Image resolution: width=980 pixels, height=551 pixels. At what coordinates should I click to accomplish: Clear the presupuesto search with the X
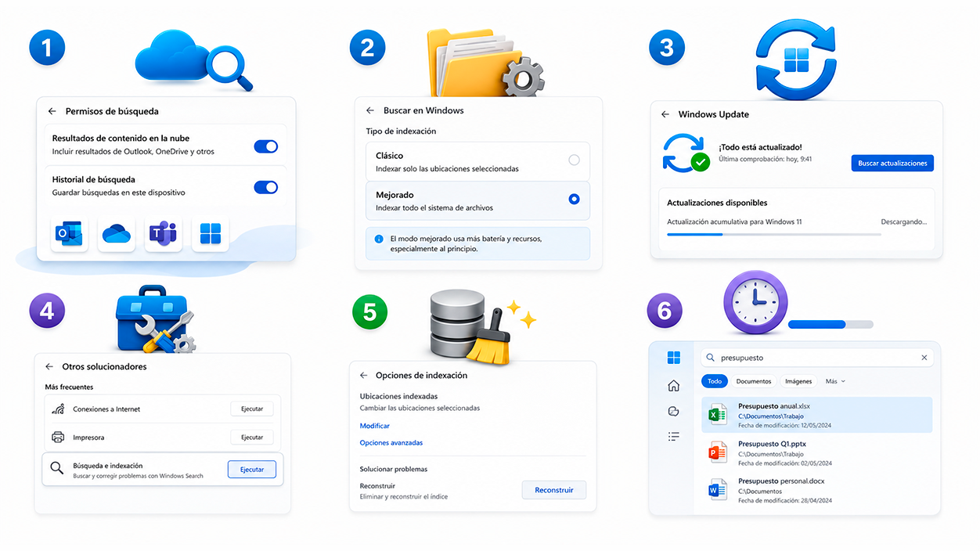point(924,358)
